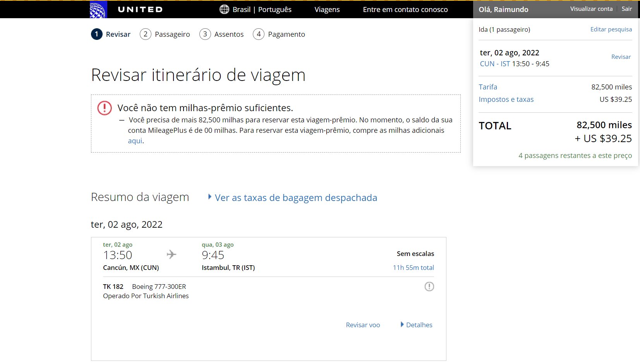The height and width of the screenshot is (364, 640).
Task: Click gray alert icon on TK 182 row
Action: tap(429, 287)
